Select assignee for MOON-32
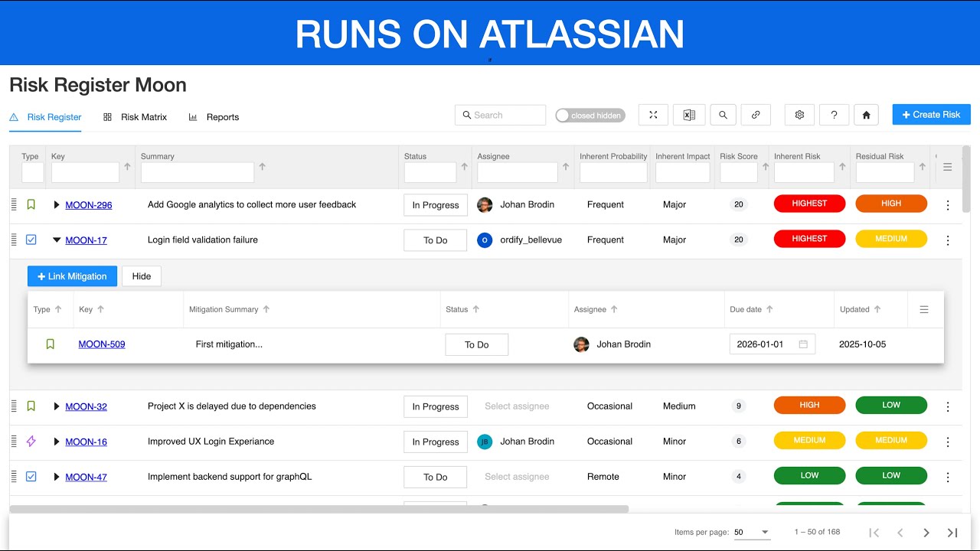Image resolution: width=980 pixels, height=551 pixels. tap(517, 406)
